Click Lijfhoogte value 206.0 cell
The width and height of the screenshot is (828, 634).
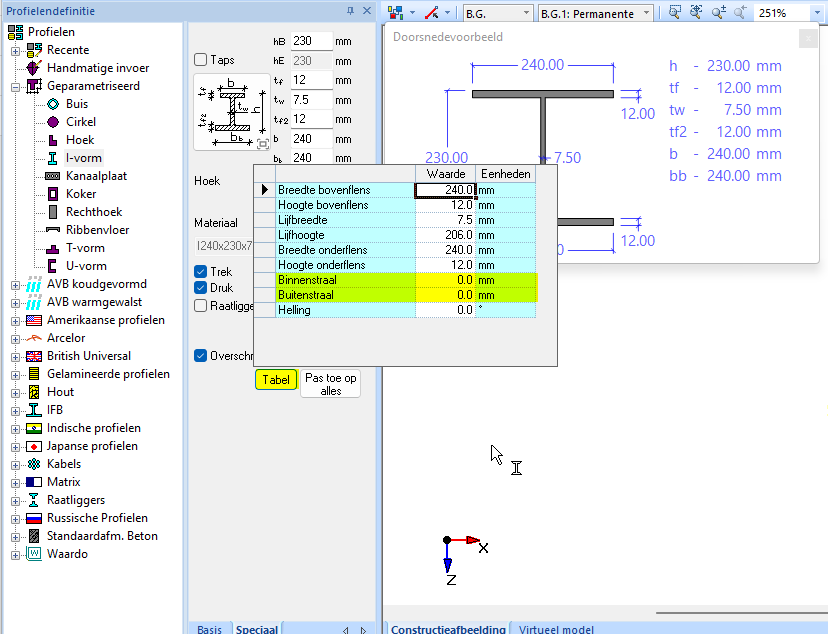pyautogui.click(x=445, y=235)
